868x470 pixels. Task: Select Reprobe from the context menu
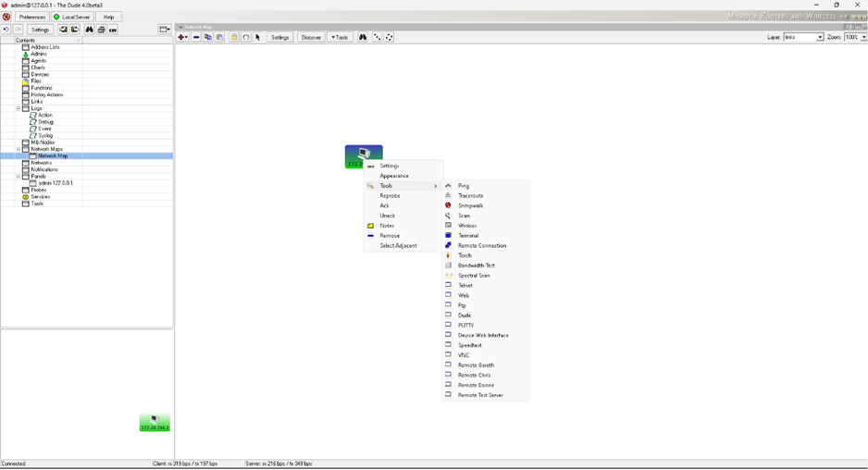404,195
